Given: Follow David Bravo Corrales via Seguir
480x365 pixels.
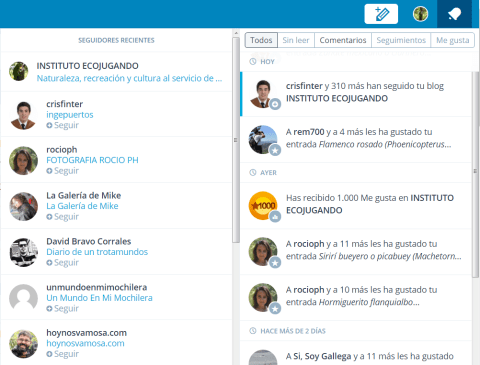Looking at the screenshot, I should tap(63, 263).
